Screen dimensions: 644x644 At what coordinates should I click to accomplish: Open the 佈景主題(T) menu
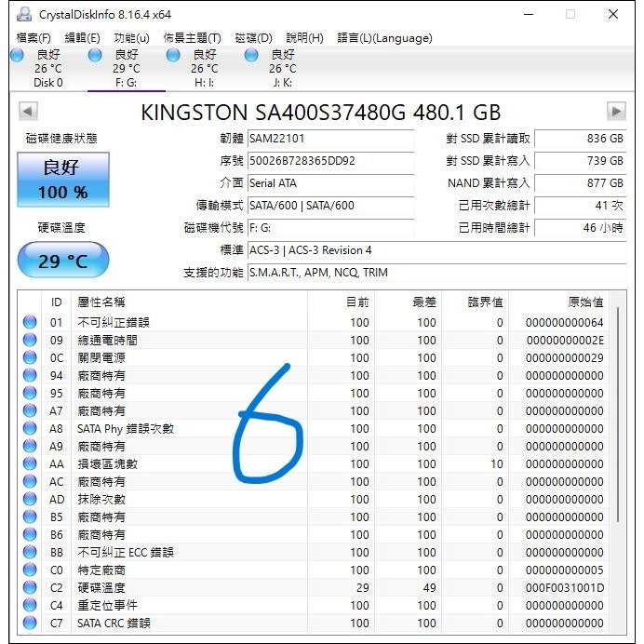(192, 38)
